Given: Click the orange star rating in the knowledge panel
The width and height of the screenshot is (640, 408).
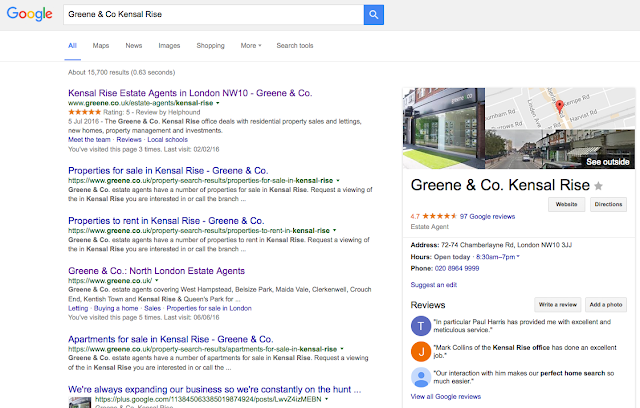Looking at the screenshot, I should click(x=439, y=216).
